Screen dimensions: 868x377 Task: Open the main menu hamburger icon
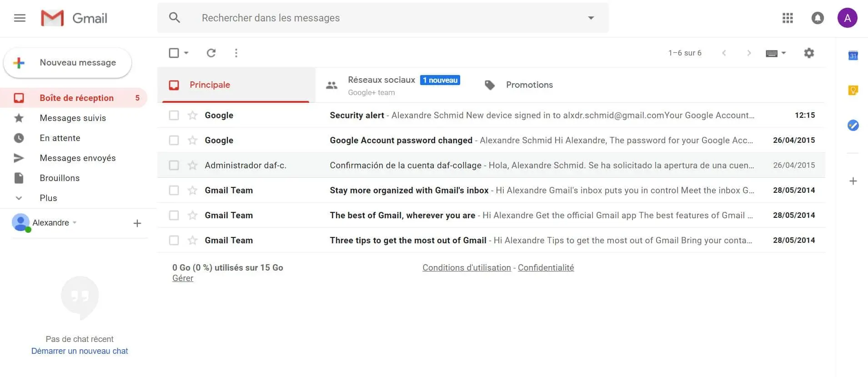(20, 18)
